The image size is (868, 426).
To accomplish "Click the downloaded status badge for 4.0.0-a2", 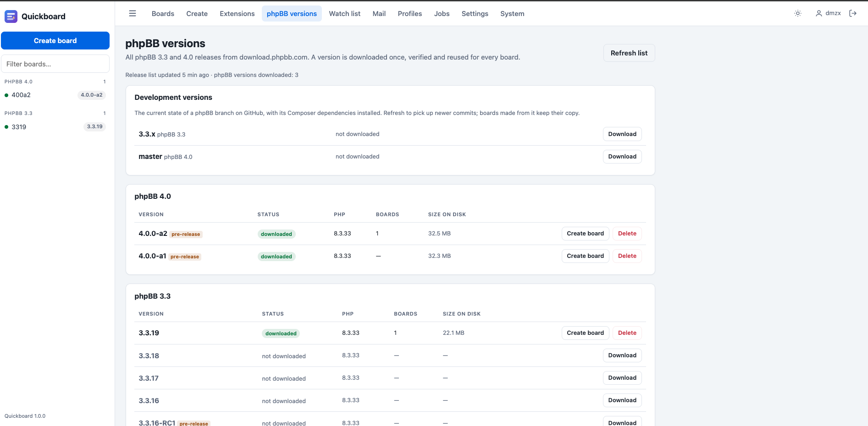I will [276, 234].
